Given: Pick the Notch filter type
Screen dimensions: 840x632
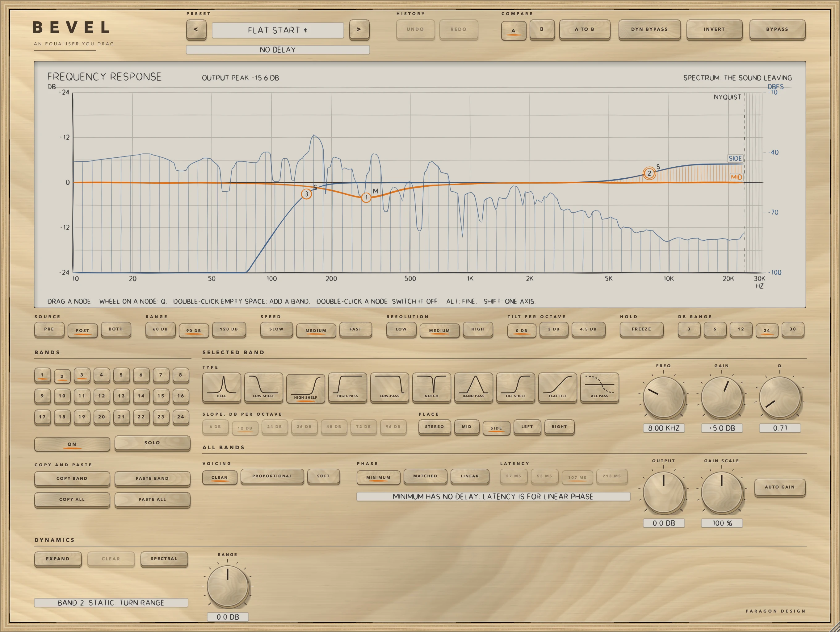Looking at the screenshot, I should (x=431, y=387).
